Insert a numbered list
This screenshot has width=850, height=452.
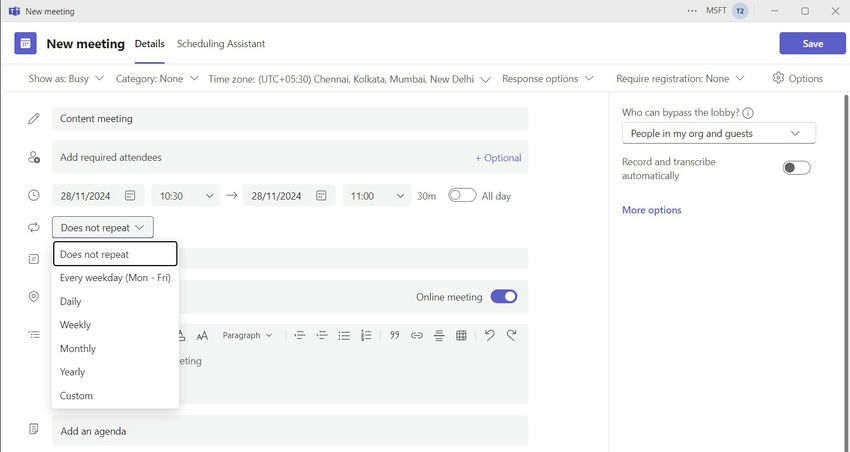(366, 336)
